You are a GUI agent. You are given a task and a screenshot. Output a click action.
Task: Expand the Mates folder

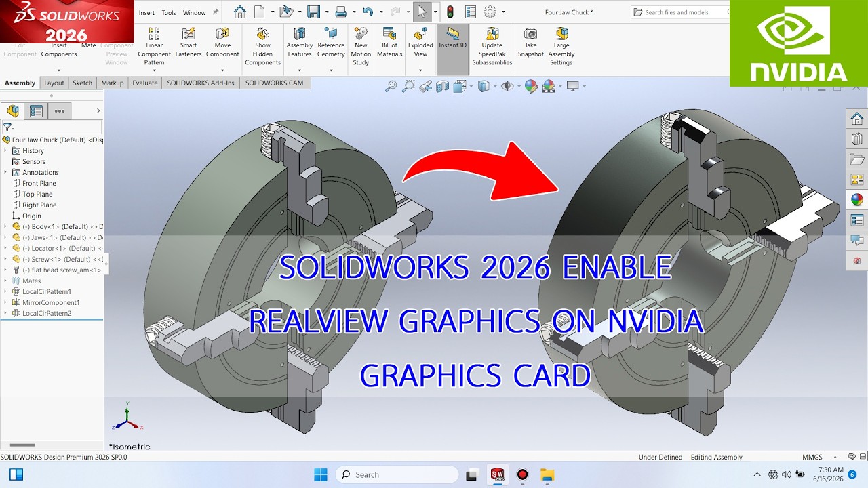click(6, 281)
